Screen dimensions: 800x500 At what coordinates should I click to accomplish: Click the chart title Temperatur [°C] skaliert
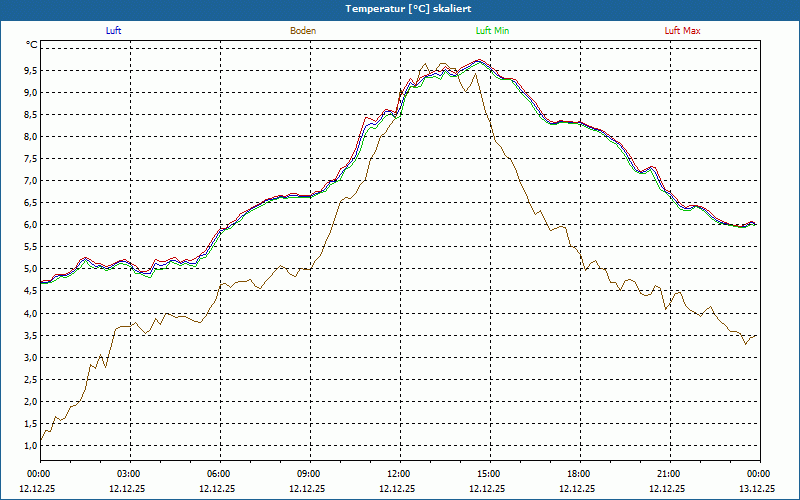pos(408,9)
